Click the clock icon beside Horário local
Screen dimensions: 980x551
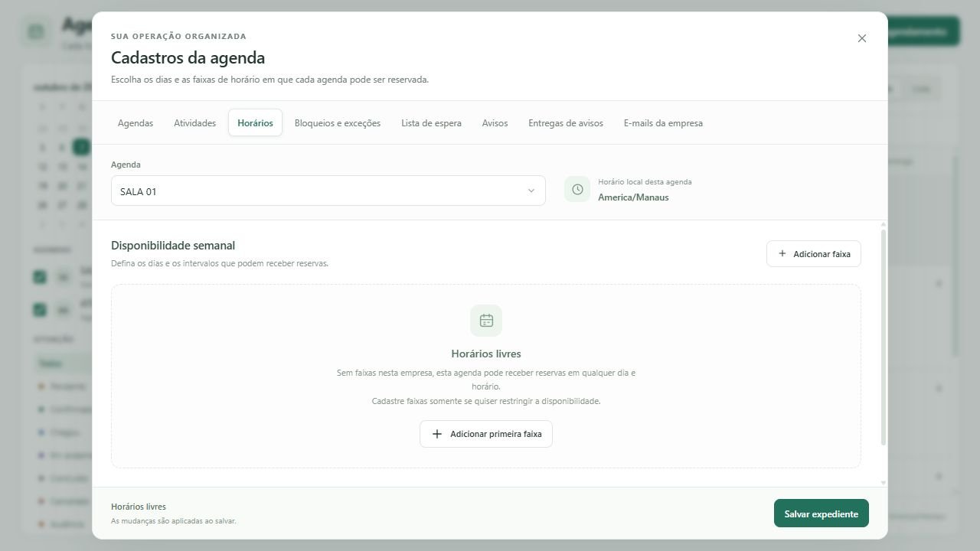tap(577, 190)
